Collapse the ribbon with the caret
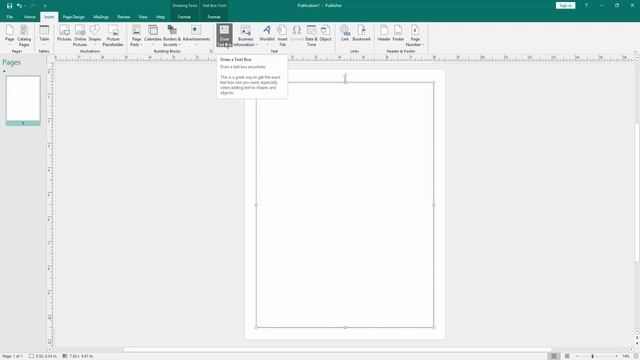 coord(636,51)
